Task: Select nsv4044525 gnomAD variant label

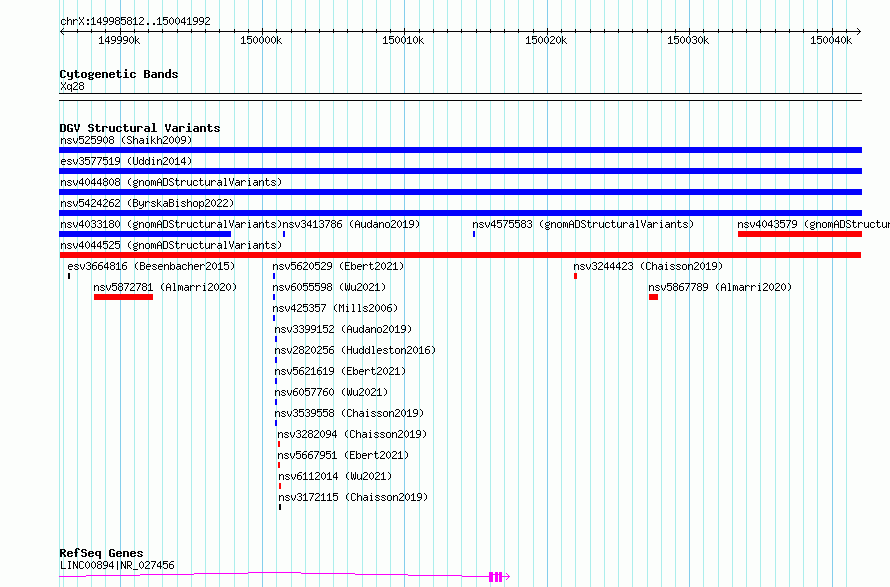Action: click(x=171, y=245)
